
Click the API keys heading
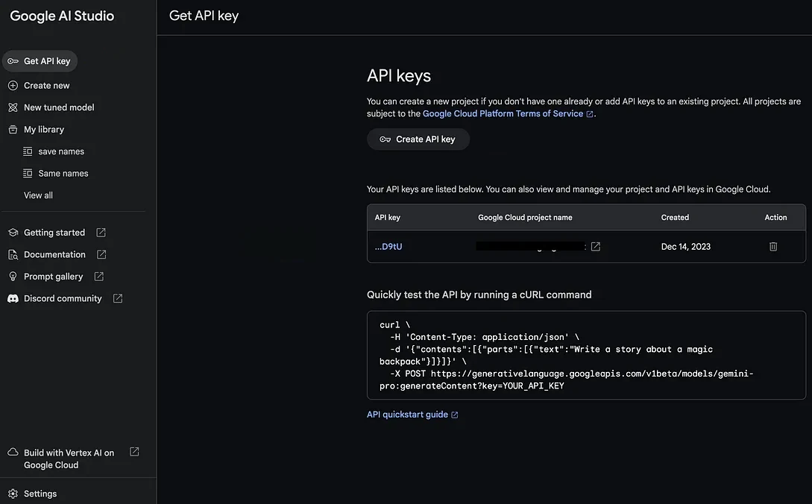399,75
